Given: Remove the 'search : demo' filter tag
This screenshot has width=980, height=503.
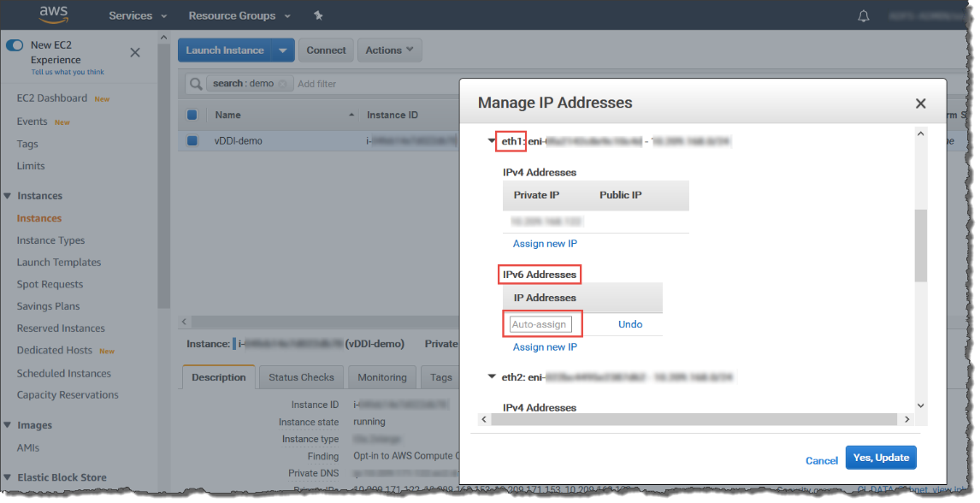Looking at the screenshot, I should pyautogui.click(x=283, y=84).
